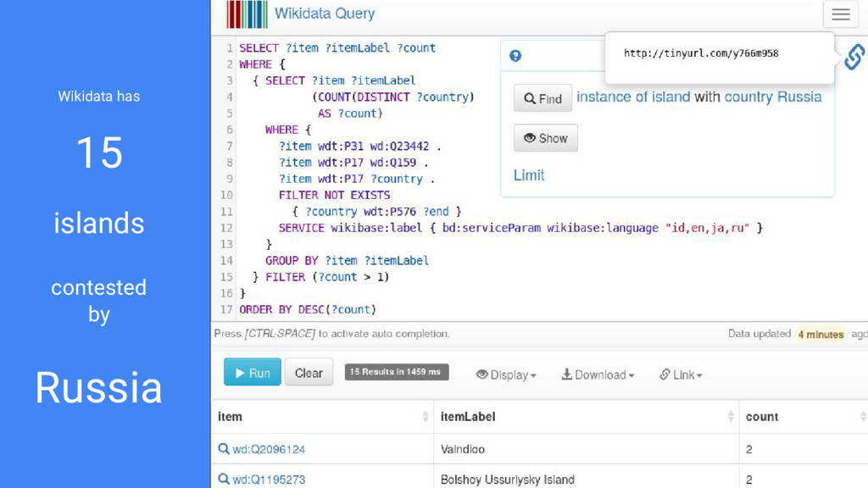The image size is (868, 488).
Task: Sort by the itemLabel column header
Action: point(587,417)
